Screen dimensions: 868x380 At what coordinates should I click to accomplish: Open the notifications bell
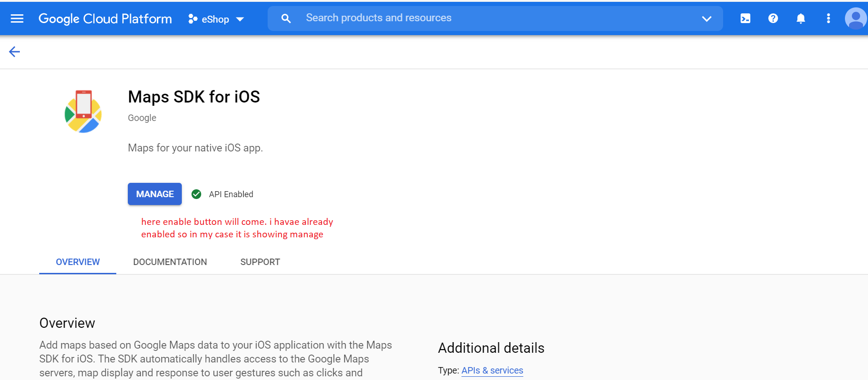point(801,18)
